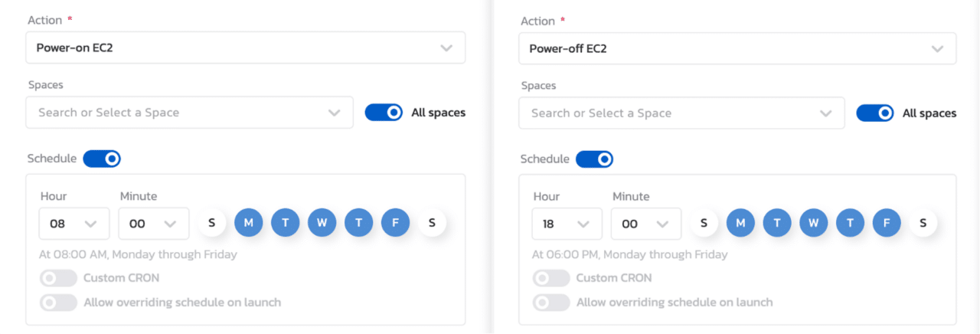Turn off Schedule toggle for Power-off action

tap(594, 159)
